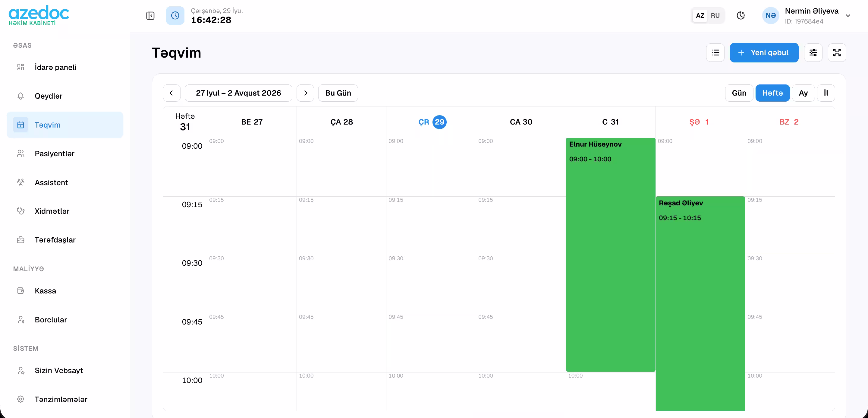Switch calendar to Gün view

pyautogui.click(x=739, y=93)
